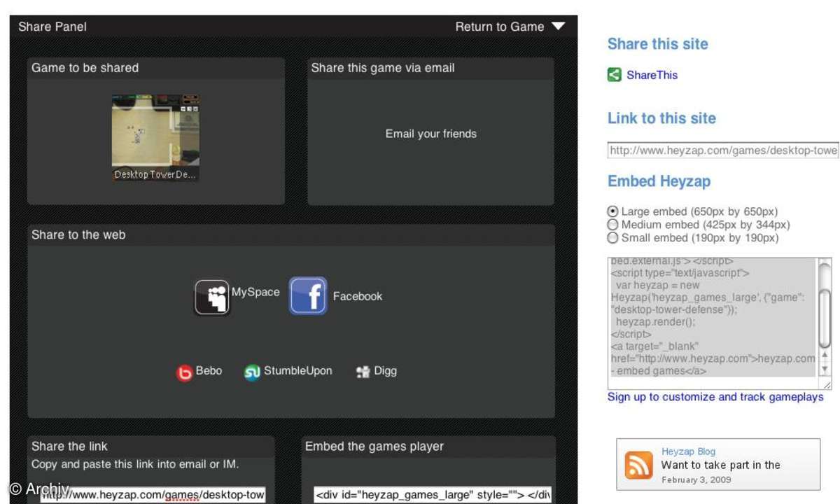The width and height of the screenshot is (840, 504).
Task: Click the Bebo label
Action: [209, 371]
